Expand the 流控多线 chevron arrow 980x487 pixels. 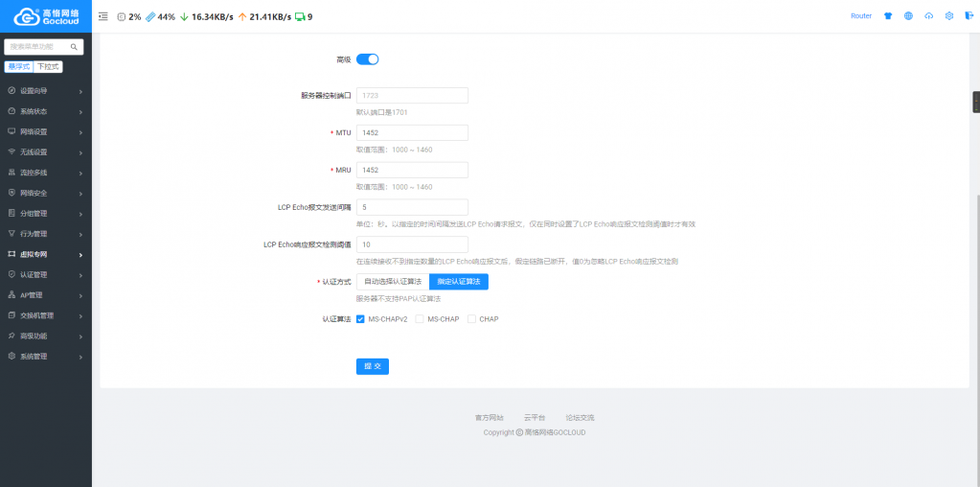coord(81,174)
